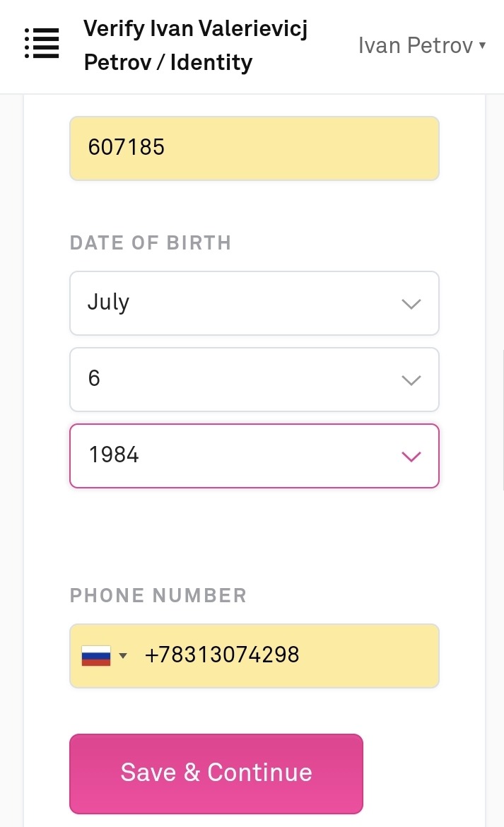
Task: Focus the phone number field +78313074298
Action: (x=283, y=655)
